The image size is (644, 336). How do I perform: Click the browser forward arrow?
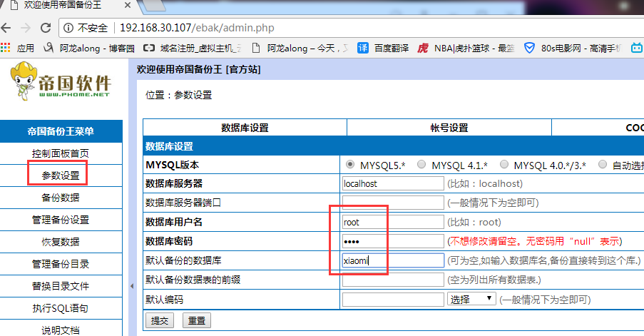26,28
